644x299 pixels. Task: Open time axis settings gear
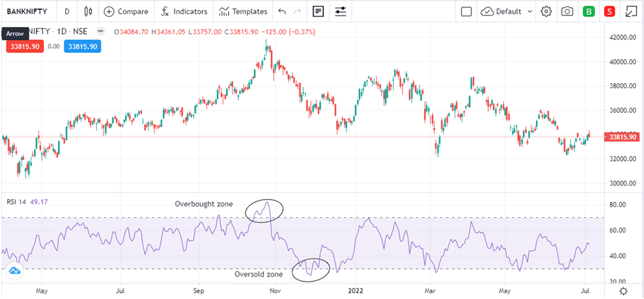623,291
